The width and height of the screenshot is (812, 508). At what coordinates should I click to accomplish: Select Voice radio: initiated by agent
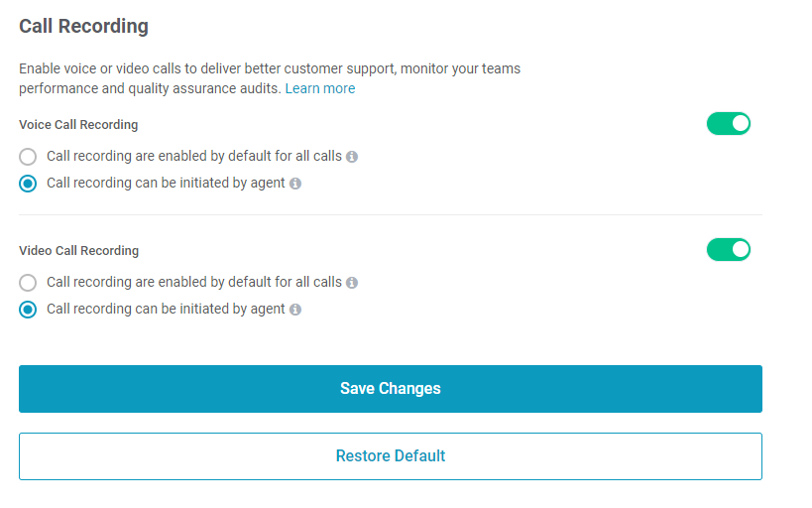[28, 184]
